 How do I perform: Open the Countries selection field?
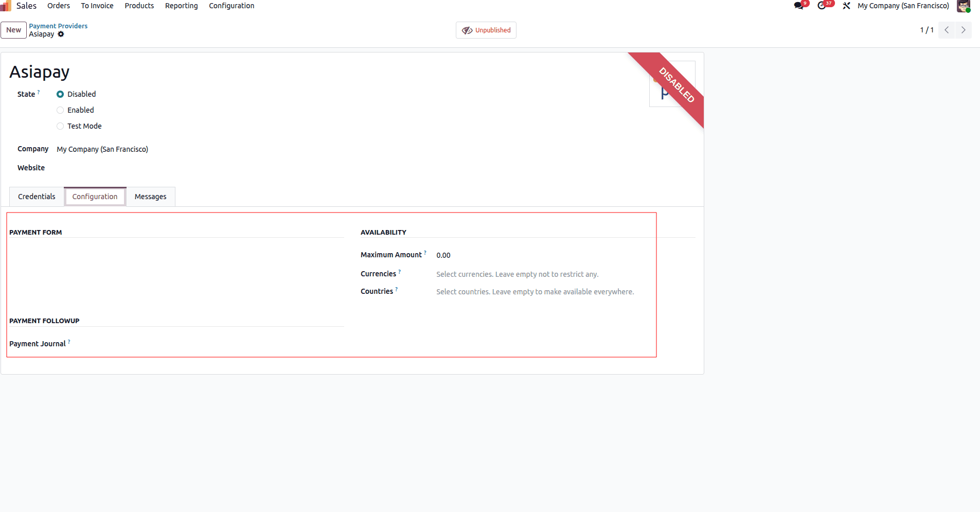[535, 291]
